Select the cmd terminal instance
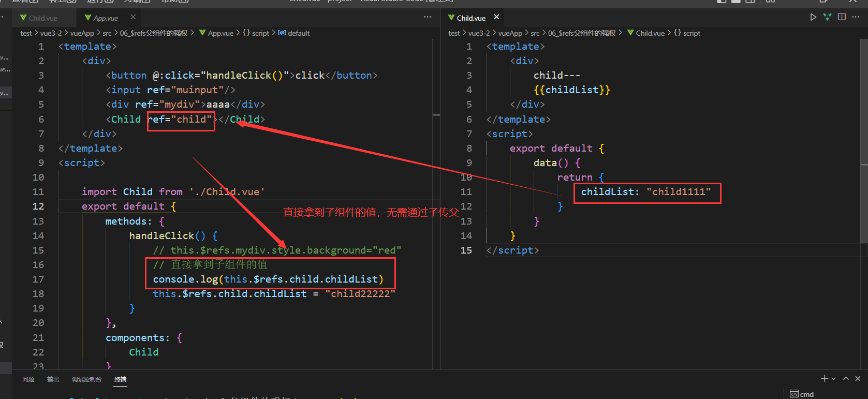Viewport: 868px width, 399px height. coord(802,394)
